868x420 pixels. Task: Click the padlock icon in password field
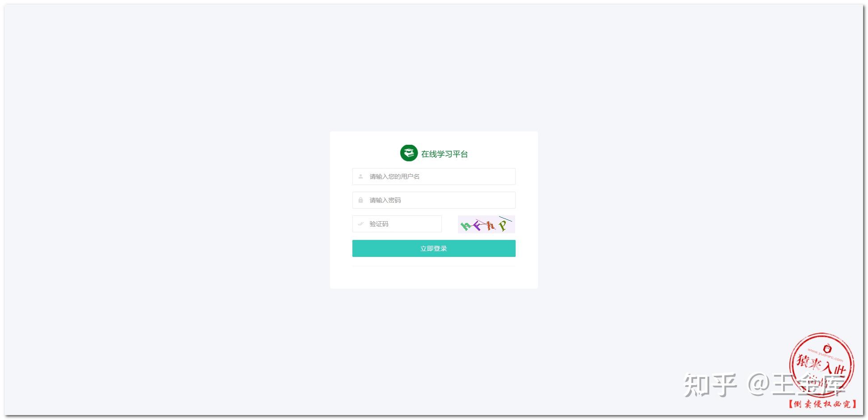click(360, 200)
